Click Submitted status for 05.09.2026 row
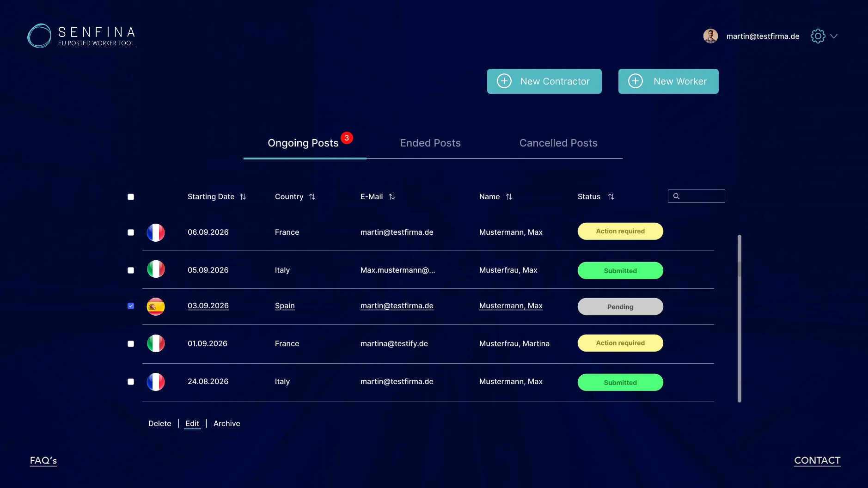 [x=620, y=271]
